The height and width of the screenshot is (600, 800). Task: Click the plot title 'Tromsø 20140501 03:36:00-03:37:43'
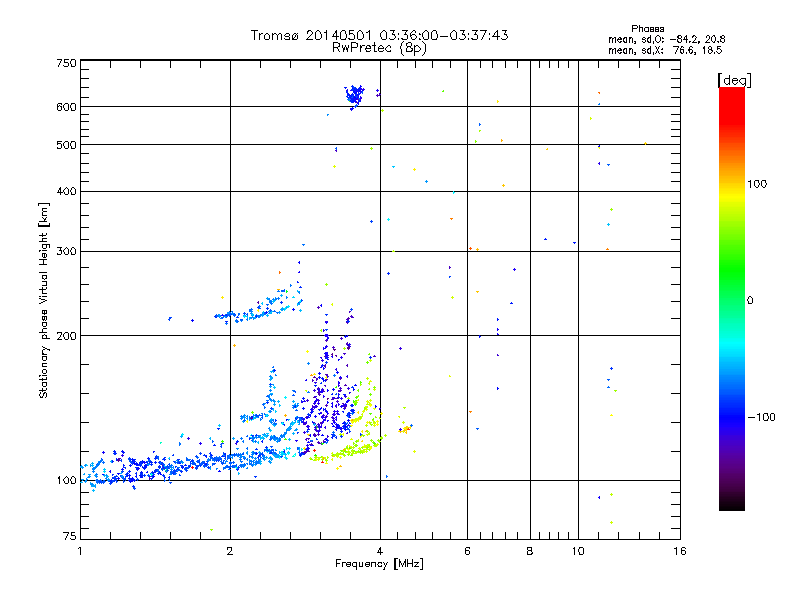coord(379,35)
